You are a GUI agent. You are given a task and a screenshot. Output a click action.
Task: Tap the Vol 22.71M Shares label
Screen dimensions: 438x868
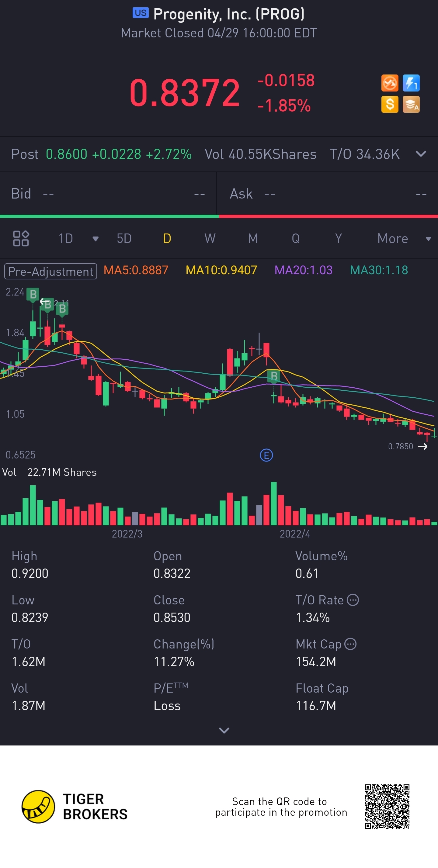[49, 472]
